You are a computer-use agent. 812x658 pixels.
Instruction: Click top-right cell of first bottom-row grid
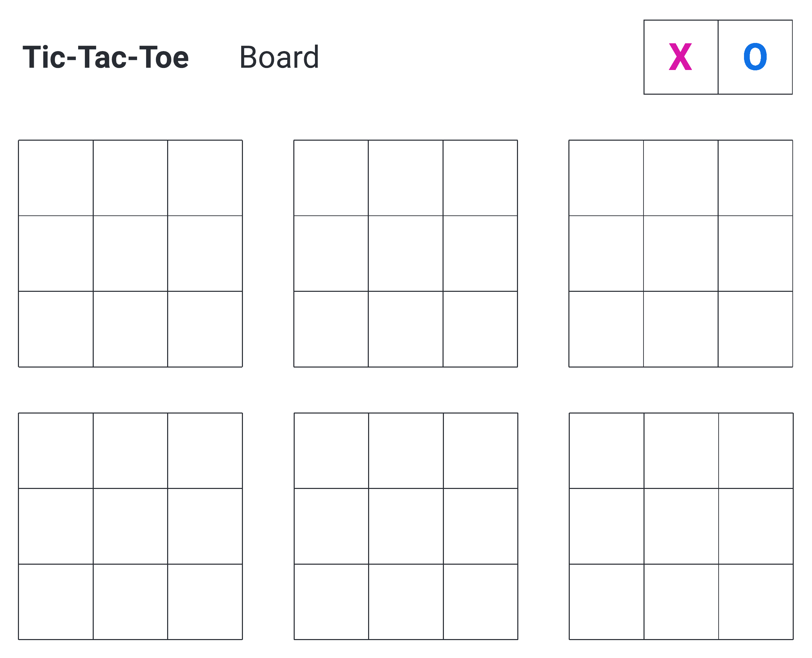tap(205, 451)
